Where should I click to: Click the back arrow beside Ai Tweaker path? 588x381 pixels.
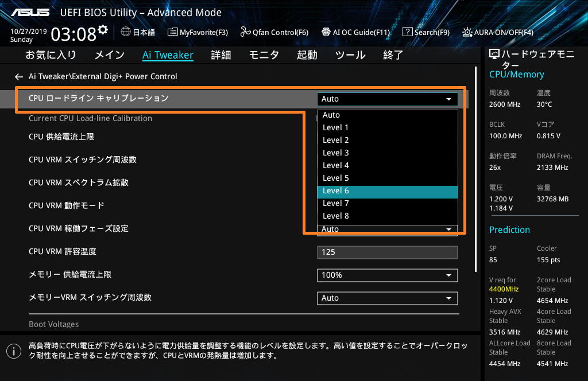pos(19,77)
